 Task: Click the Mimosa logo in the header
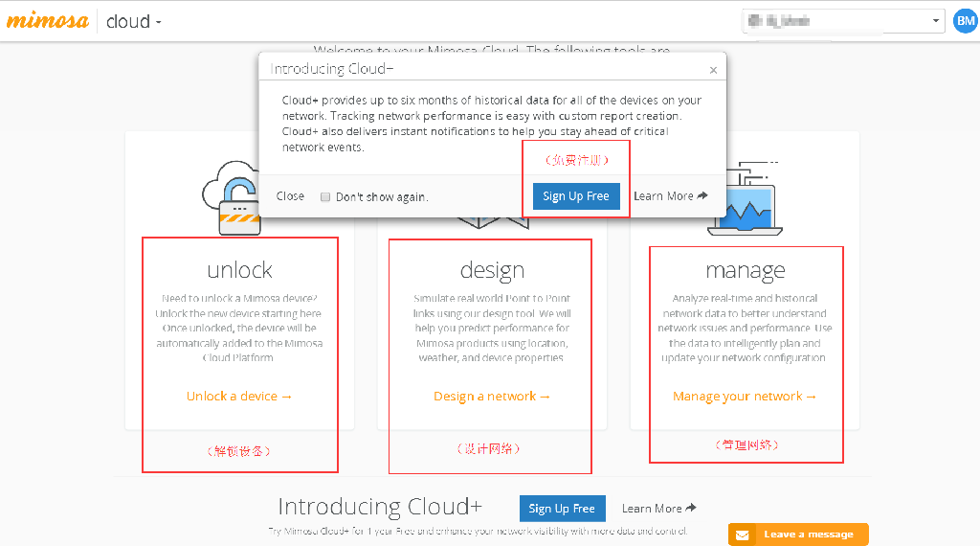[x=48, y=21]
